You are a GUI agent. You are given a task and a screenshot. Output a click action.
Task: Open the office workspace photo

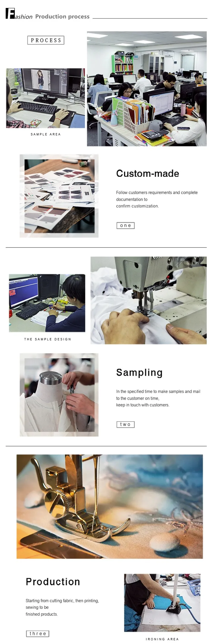click(147, 89)
